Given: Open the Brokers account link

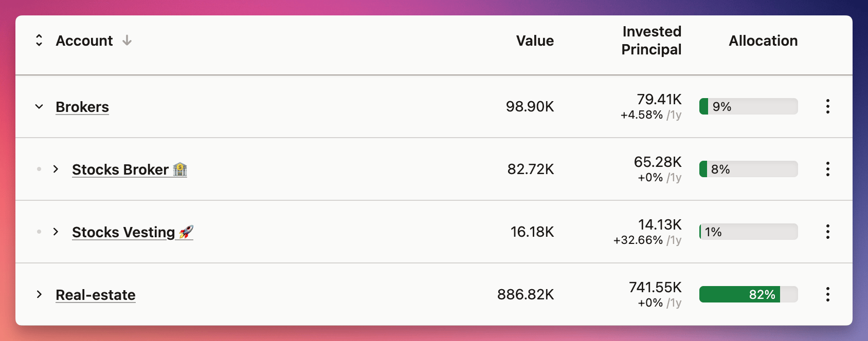Looking at the screenshot, I should (82, 107).
